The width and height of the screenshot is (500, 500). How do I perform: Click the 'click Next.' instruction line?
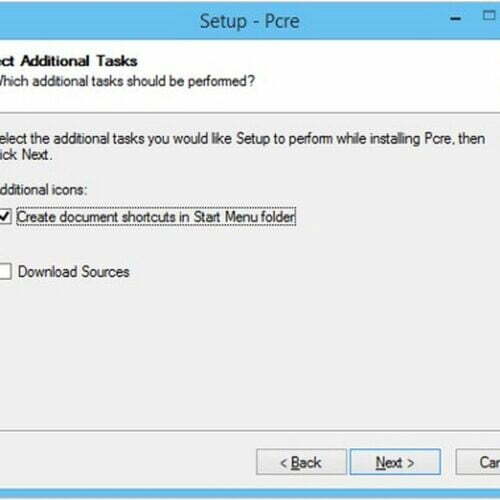pos(26,155)
